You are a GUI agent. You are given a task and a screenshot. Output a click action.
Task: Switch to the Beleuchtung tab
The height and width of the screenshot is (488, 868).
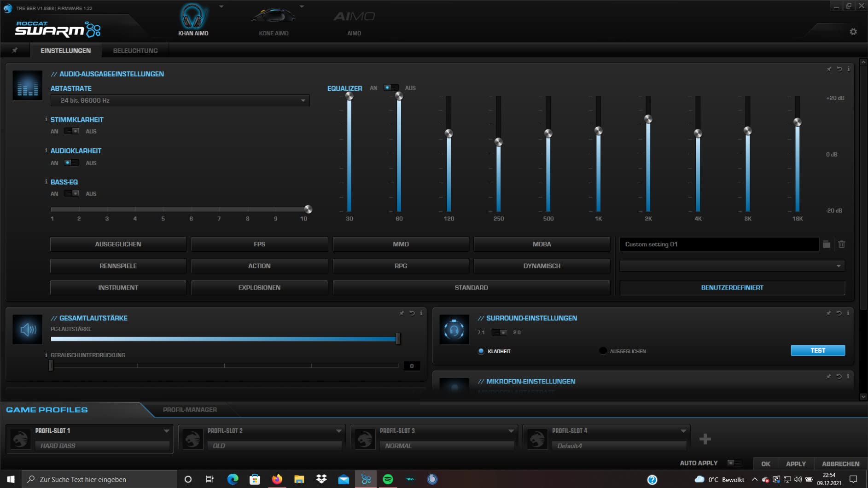[x=135, y=51]
